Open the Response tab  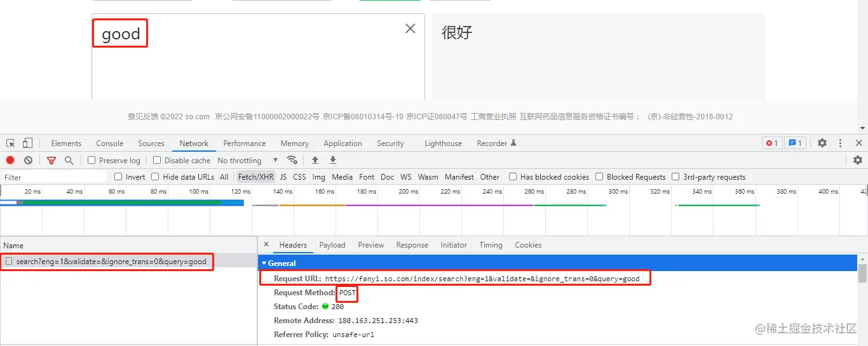(412, 245)
